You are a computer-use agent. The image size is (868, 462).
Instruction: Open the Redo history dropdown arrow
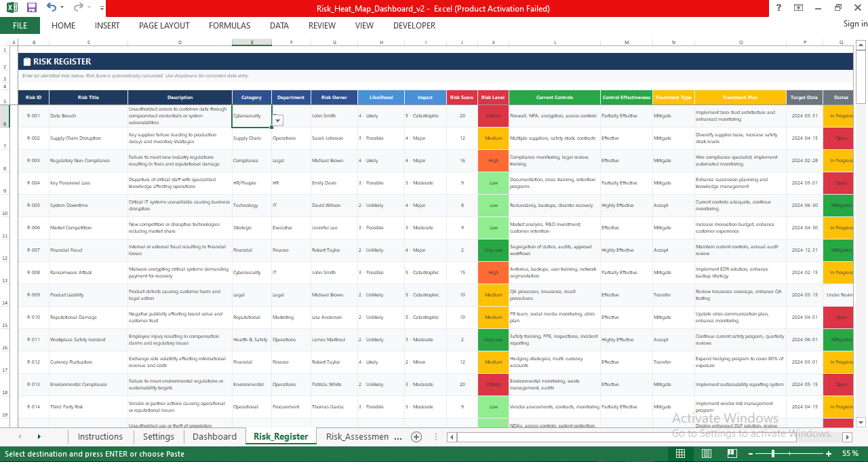[x=90, y=8]
